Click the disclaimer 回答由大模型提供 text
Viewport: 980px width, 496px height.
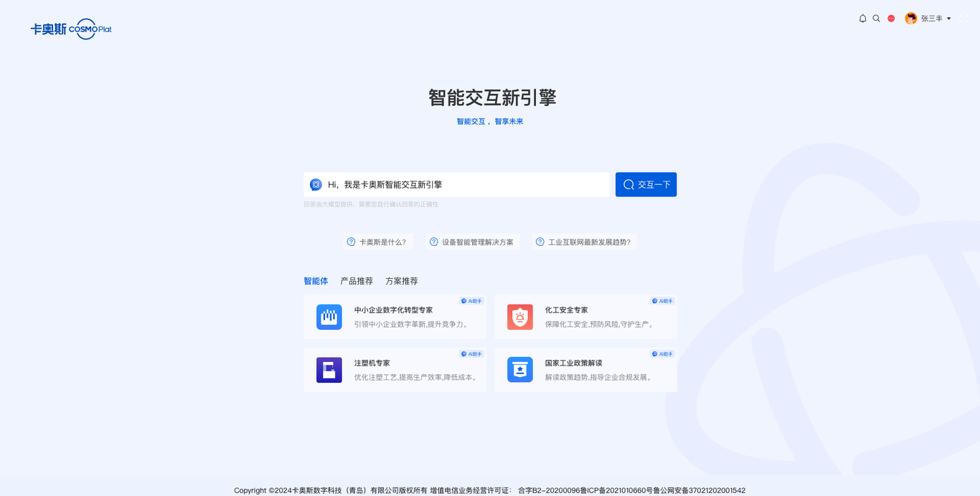[x=371, y=205]
